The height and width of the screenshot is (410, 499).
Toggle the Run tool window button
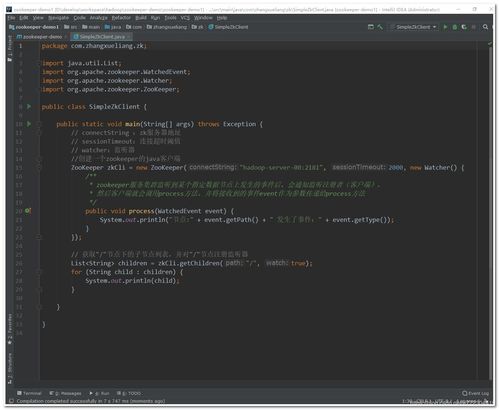point(99,393)
